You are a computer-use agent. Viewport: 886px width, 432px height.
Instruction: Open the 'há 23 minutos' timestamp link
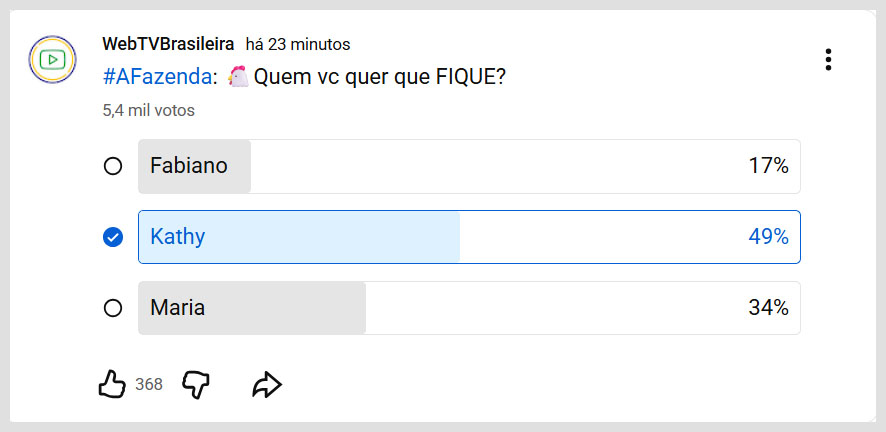pyautogui.click(x=298, y=44)
